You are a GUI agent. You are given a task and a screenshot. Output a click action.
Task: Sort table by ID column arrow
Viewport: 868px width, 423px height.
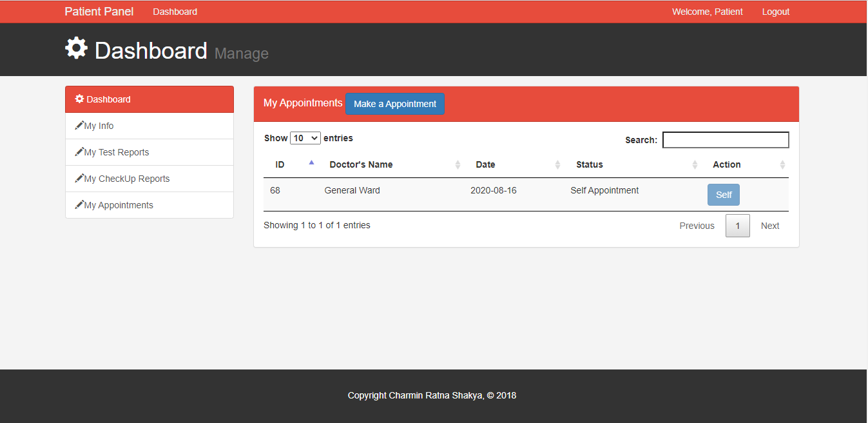(x=311, y=163)
